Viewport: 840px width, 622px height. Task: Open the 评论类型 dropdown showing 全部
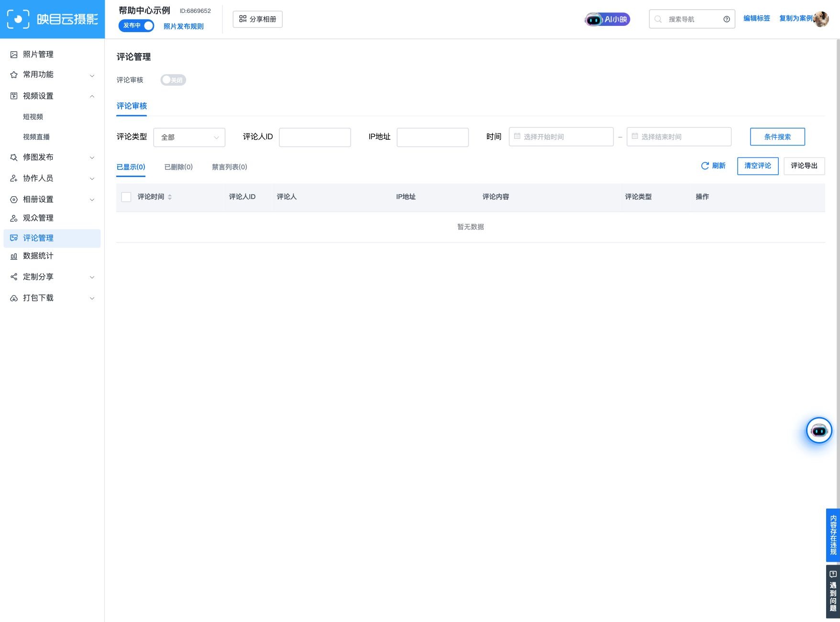(189, 137)
